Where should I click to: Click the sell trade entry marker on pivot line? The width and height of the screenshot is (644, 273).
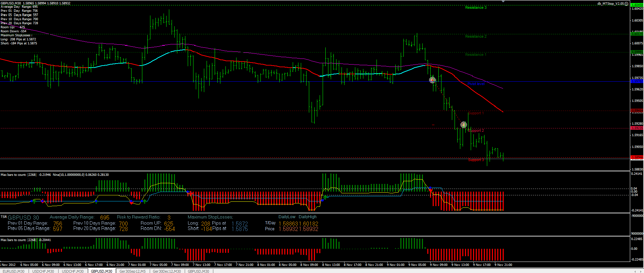click(x=432, y=80)
